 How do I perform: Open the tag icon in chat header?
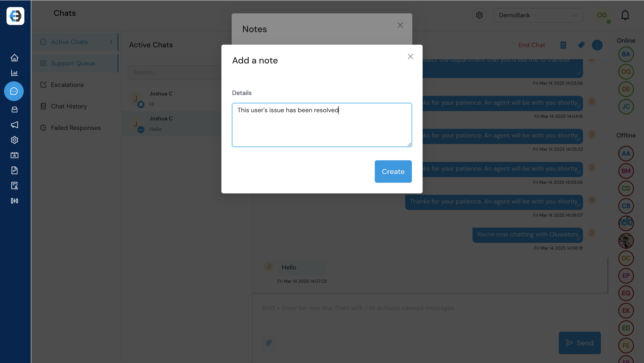click(581, 45)
